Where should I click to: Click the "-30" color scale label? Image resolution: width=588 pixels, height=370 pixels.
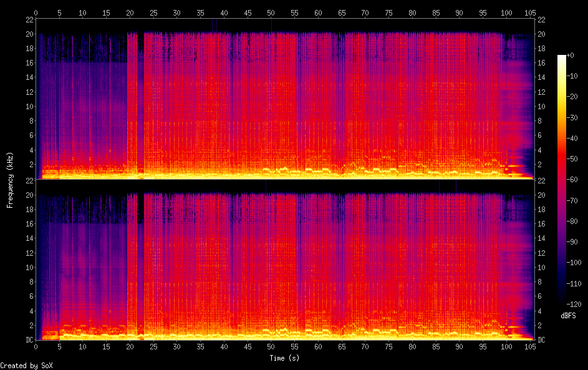pyautogui.click(x=572, y=117)
